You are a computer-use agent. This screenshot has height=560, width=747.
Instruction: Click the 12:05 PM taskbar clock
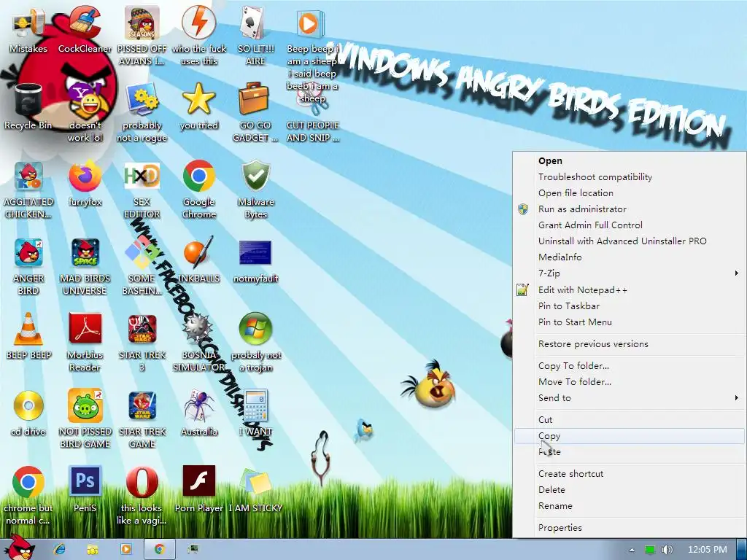[x=708, y=550]
